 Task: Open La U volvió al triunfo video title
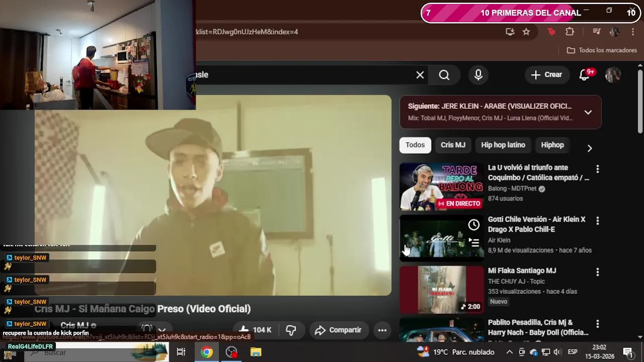tap(538, 172)
